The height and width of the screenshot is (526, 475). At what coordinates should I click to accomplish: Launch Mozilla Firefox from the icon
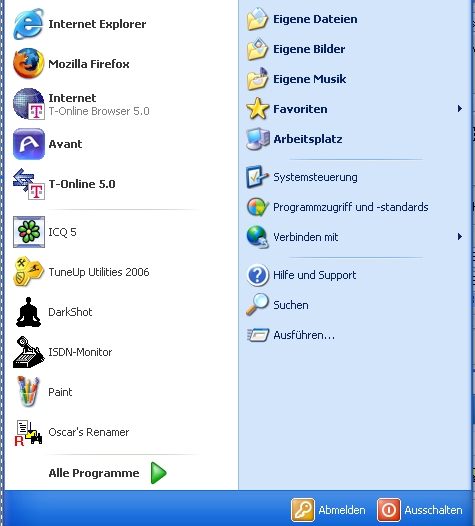(x=29, y=63)
